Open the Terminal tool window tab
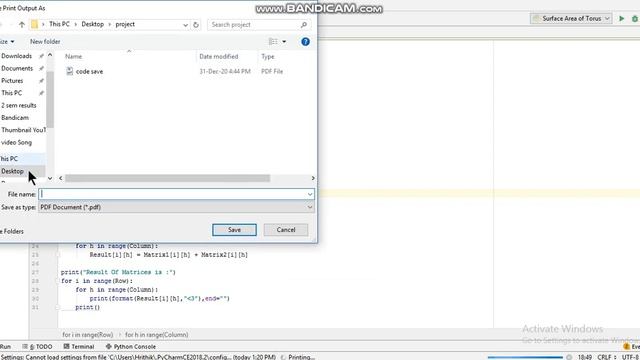The width and height of the screenshot is (640, 360). click(x=79, y=347)
